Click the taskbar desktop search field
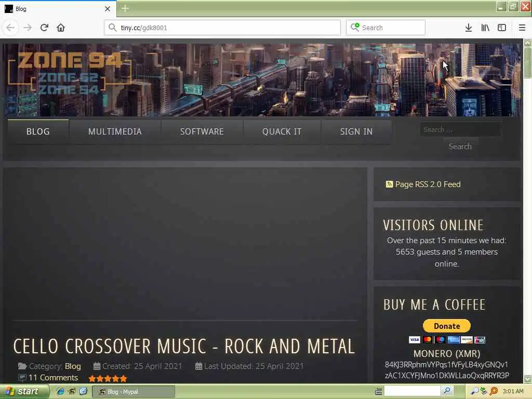This screenshot has width=532, height=399. [412, 391]
